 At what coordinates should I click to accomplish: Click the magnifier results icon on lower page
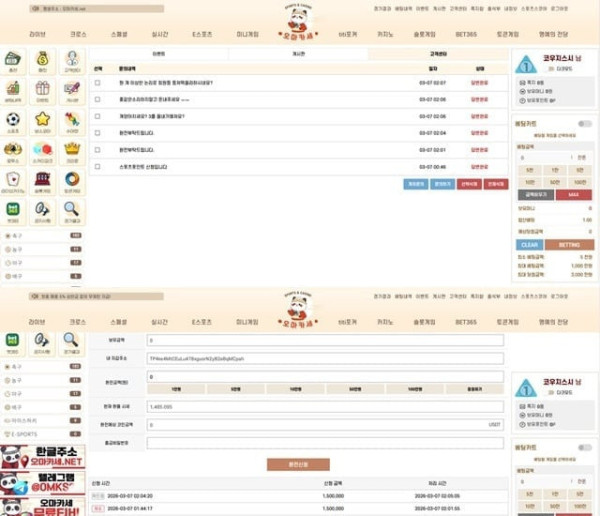coord(72,343)
